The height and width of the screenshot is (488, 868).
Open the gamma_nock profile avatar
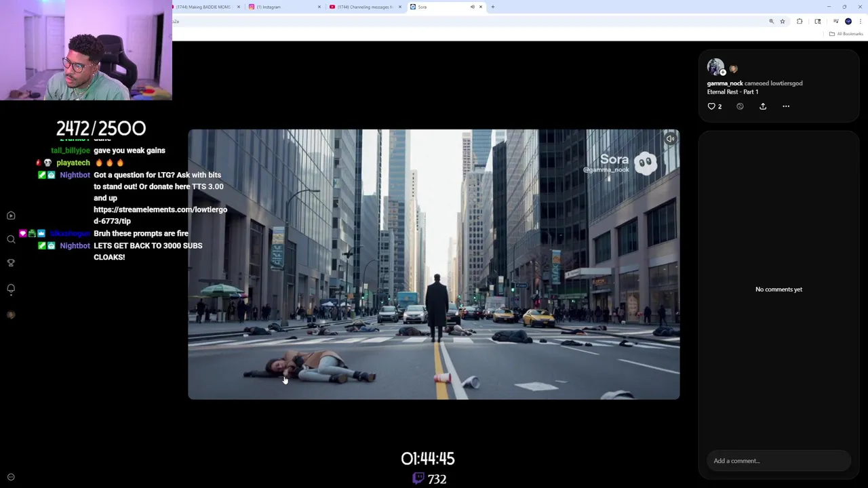715,66
